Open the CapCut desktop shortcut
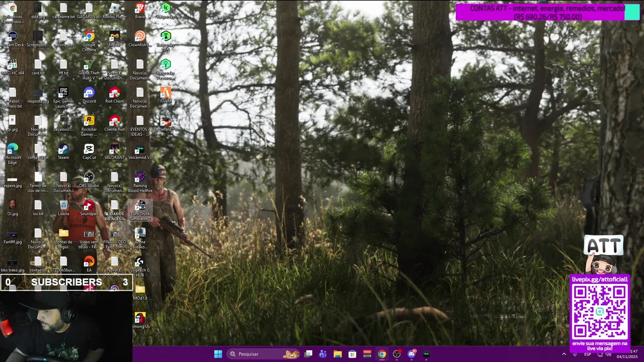644x362 pixels. coord(89,152)
